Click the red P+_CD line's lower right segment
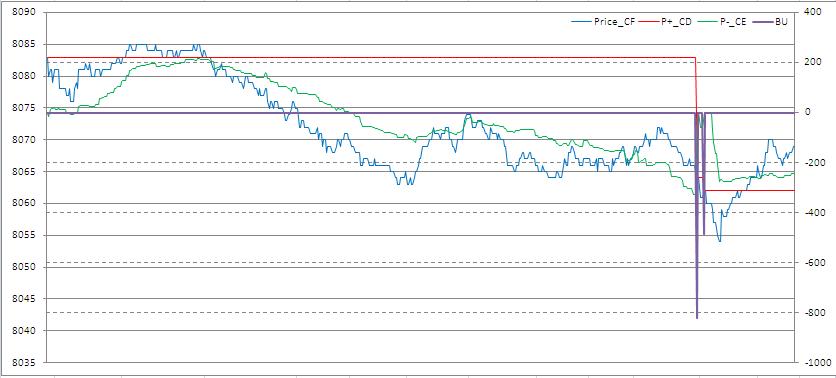The height and width of the screenshot is (378, 836). click(x=749, y=190)
